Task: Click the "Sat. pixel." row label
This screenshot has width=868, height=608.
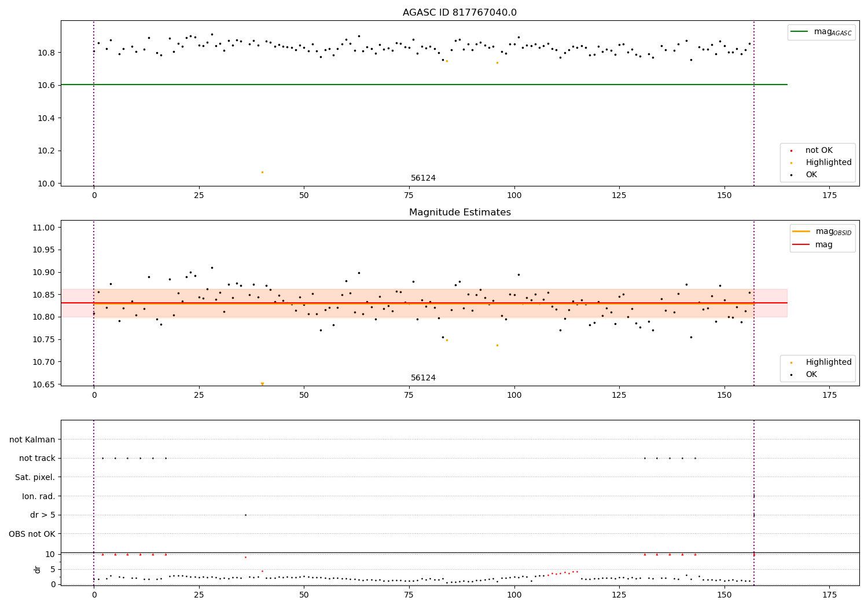Action: pyautogui.click(x=35, y=477)
